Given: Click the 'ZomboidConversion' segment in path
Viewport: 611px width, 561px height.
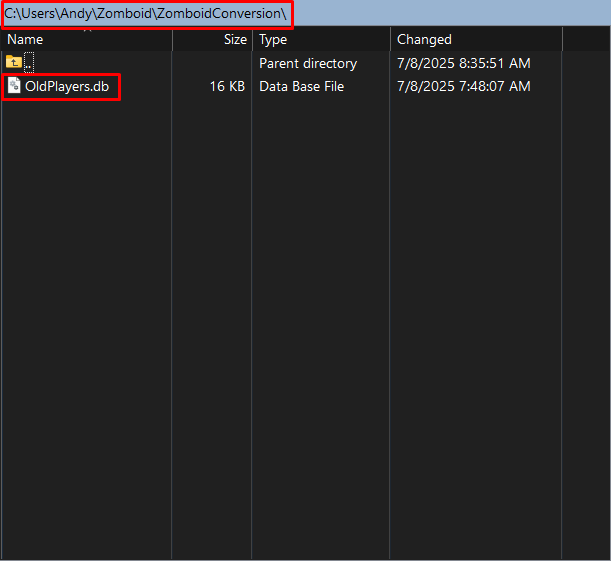Looking at the screenshot, I should point(228,14).
